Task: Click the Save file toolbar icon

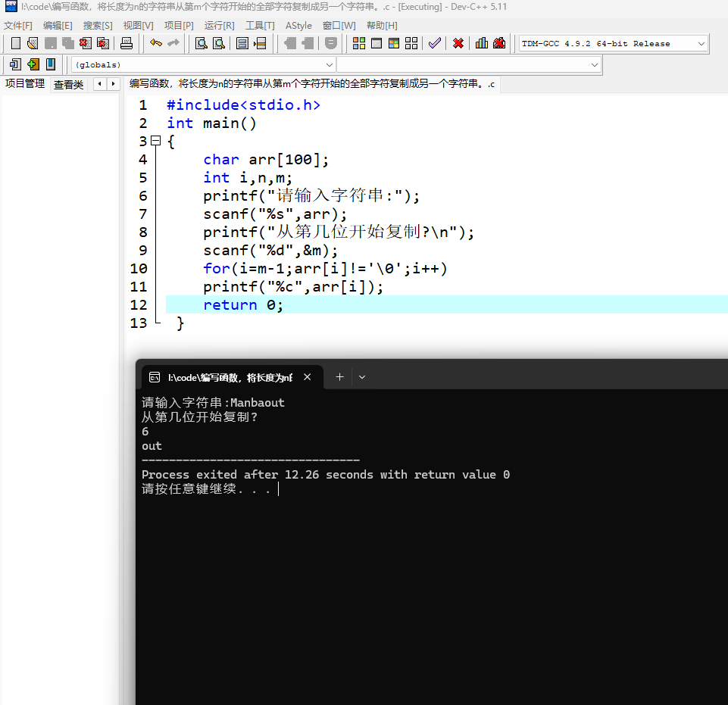Action: tap(50, 43)
